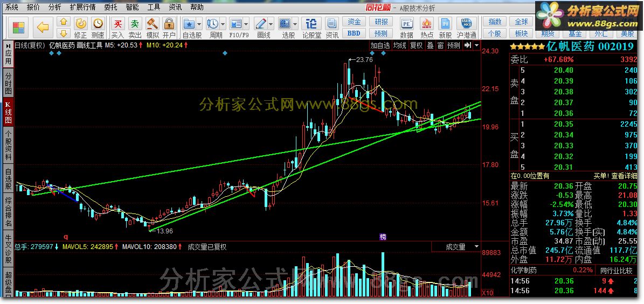This screenshot has width=644, height=304.
Task: Expand the 周期 period dropdown arrow
Action: tap(223, 23)
